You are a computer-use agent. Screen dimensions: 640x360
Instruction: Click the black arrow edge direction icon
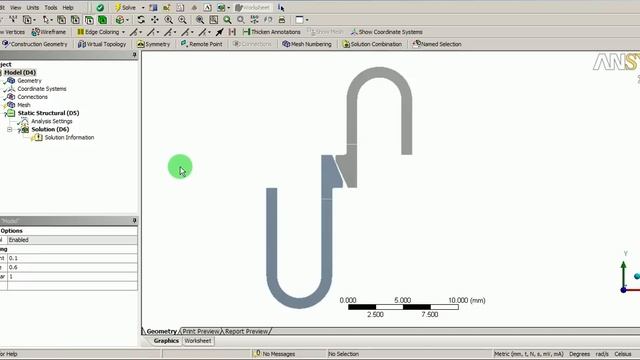[220, 32]
